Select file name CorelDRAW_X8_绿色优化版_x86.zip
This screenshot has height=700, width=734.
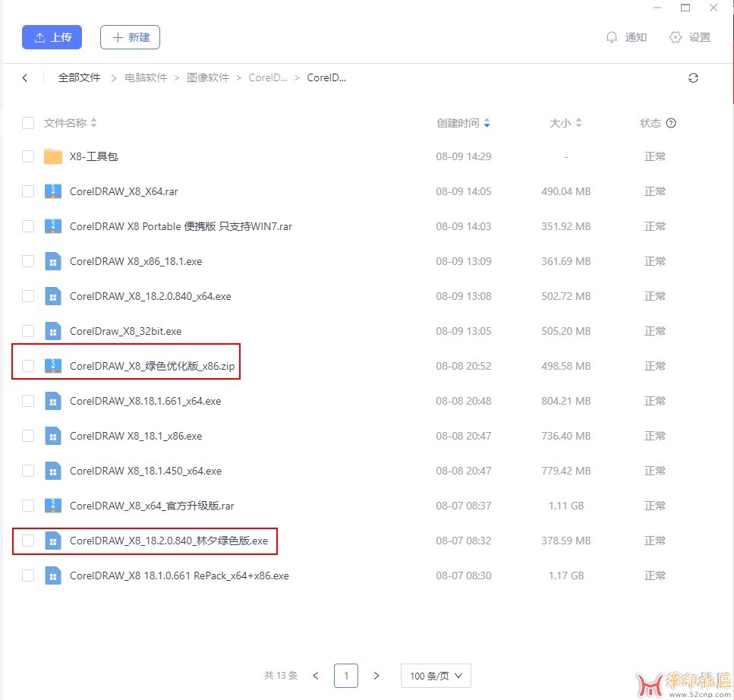pos(152,366)
